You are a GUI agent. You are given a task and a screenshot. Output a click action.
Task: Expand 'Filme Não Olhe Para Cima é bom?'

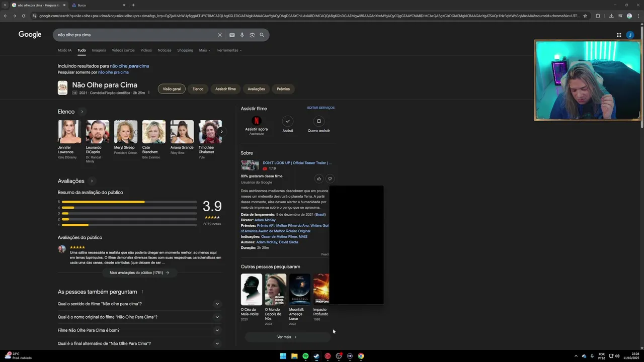[139, 330]
